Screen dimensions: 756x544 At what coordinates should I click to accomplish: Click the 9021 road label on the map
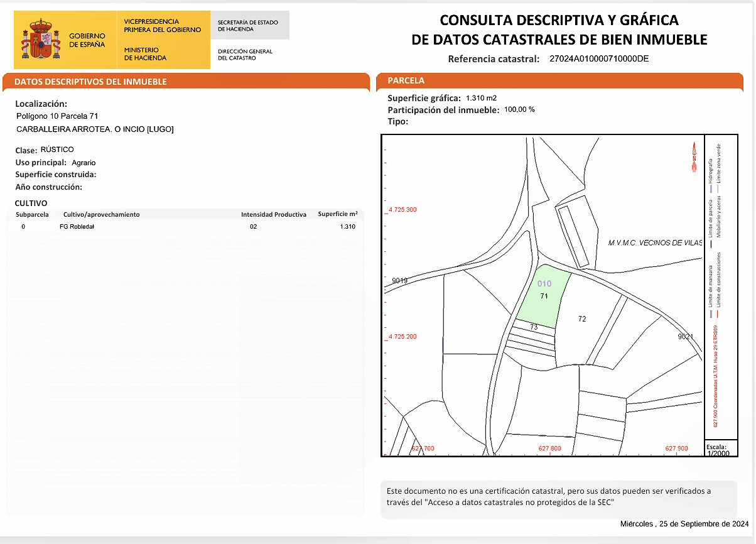click(x=685, y=337)
